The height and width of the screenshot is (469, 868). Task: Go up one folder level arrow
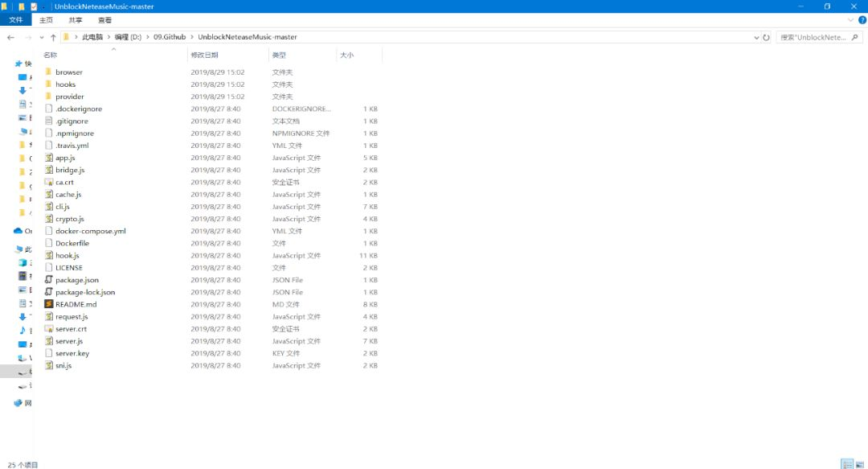[x=53, y=37]
